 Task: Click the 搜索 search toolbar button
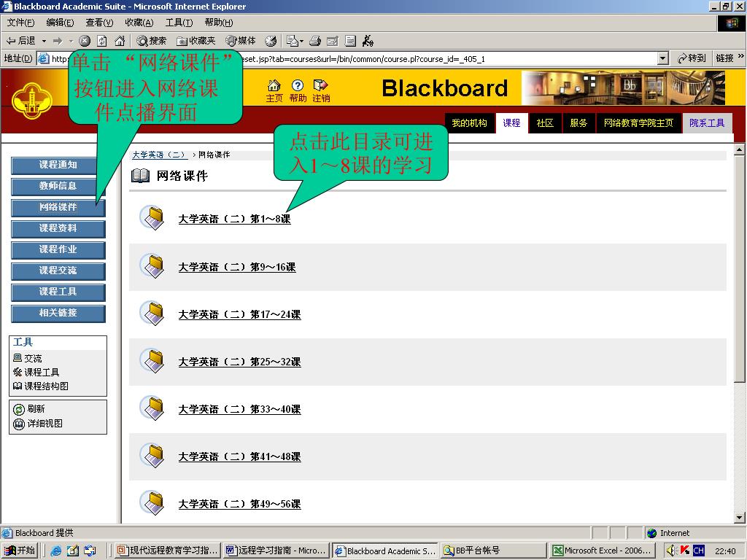(x=151, y=41)
